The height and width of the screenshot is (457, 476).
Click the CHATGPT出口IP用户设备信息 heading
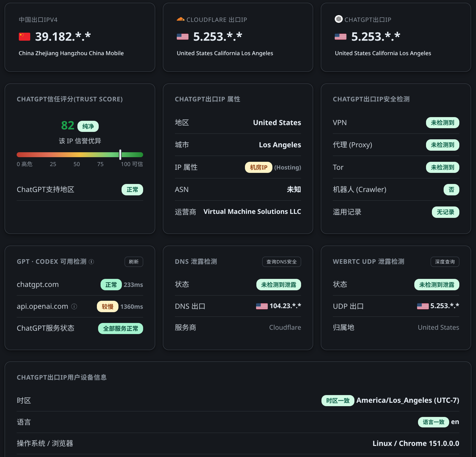coord(62,377)
